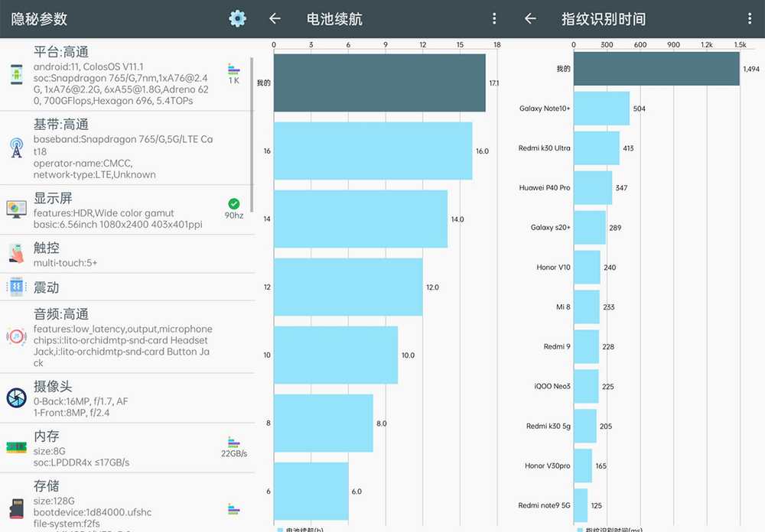765x532 pixels.
Task: Open the overflow menu on 电池续航 panel
Action: 494,18
